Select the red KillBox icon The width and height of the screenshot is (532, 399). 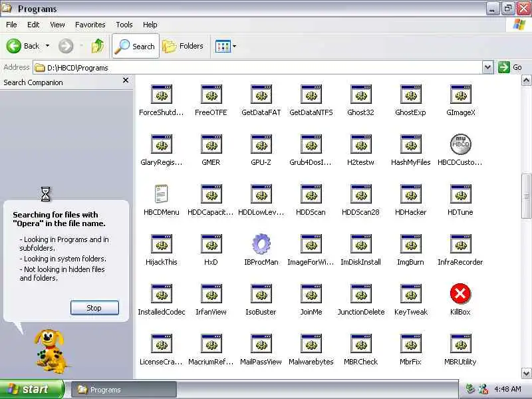tap(460, 293)
